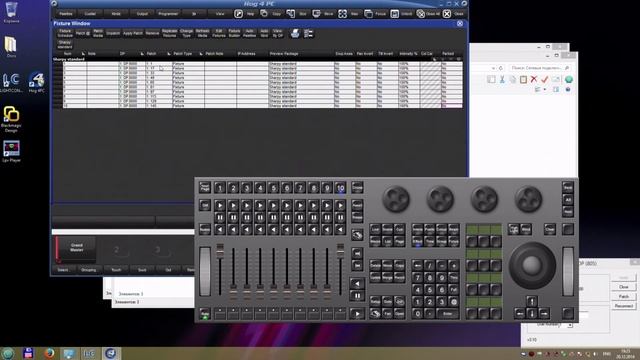Click the Touch button in bottom toolbar
The height and width of the screenshot is (360, 640).
[x=116, y=270]
